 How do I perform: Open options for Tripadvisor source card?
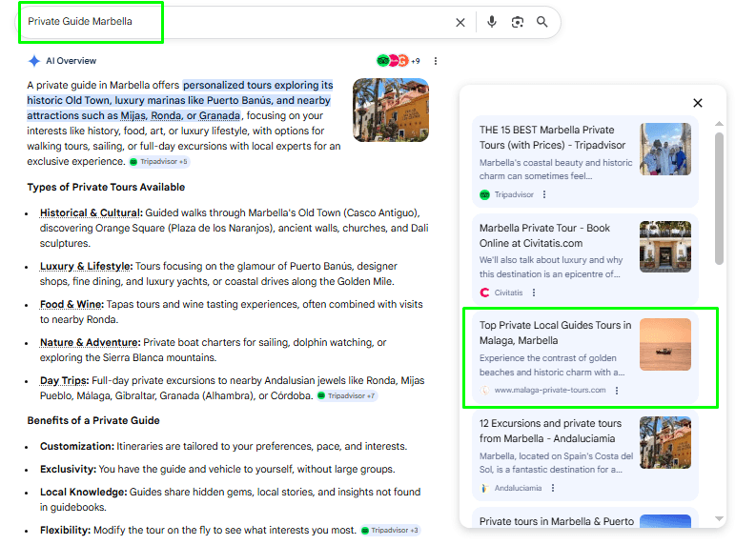coord(544,194)
